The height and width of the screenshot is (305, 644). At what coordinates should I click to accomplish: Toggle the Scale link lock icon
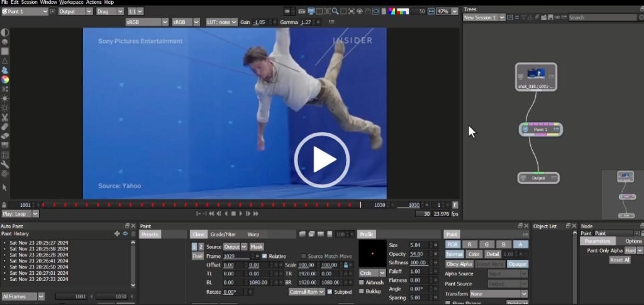tap(345, 265)
